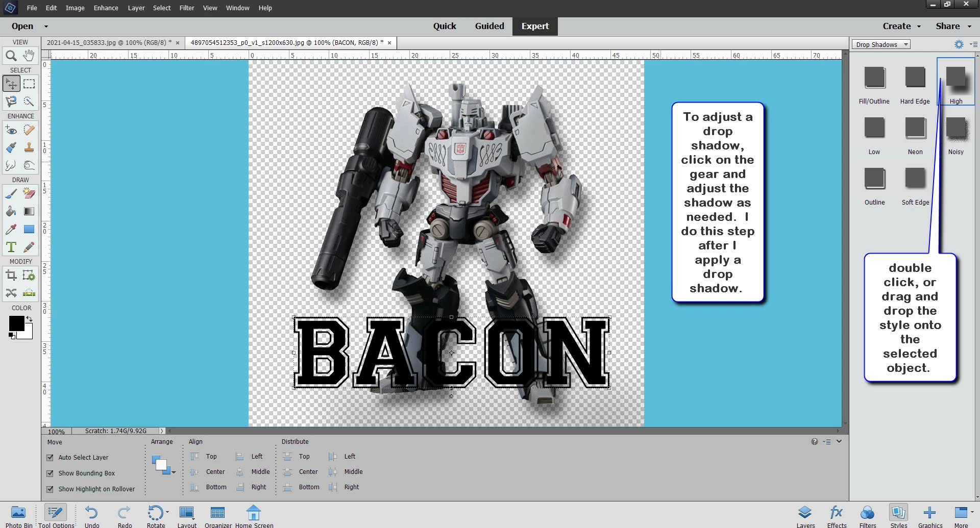Open the Organizer
Screen dimensions: 980x528
[x=218, y=516]
